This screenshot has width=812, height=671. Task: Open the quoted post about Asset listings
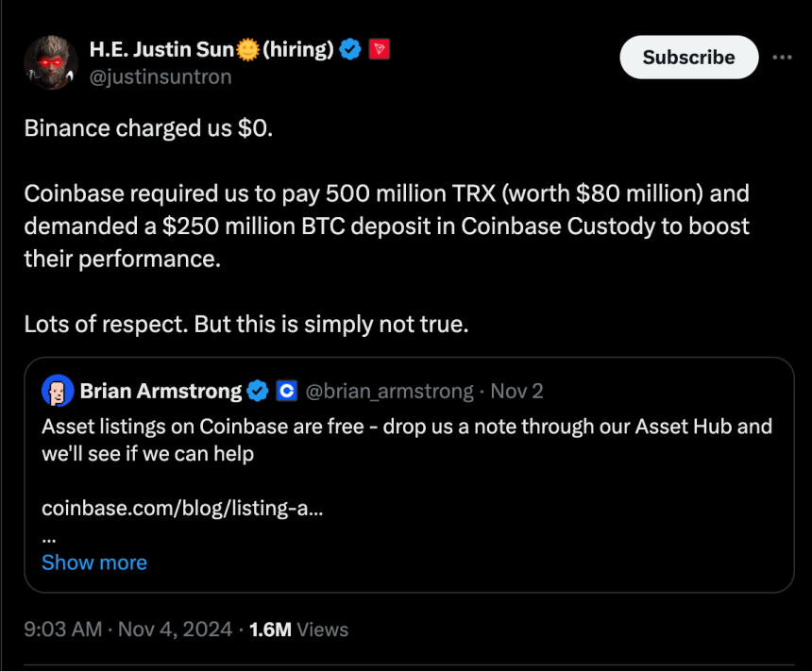tap(406, 440)
